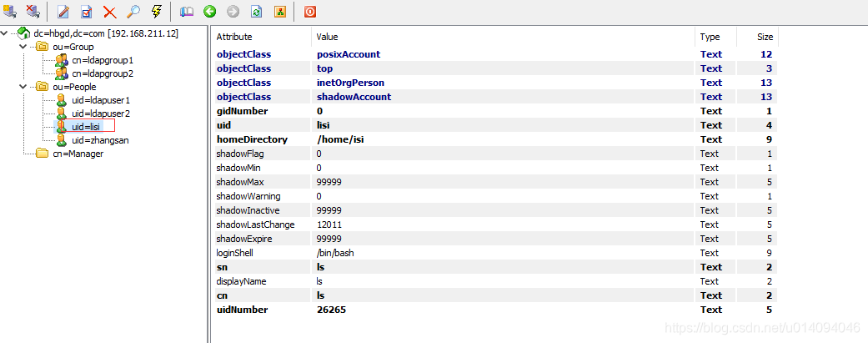Screen dimensions: 868x343
Task: Select the shadowFlag attribute
Action: pos(239,154)
